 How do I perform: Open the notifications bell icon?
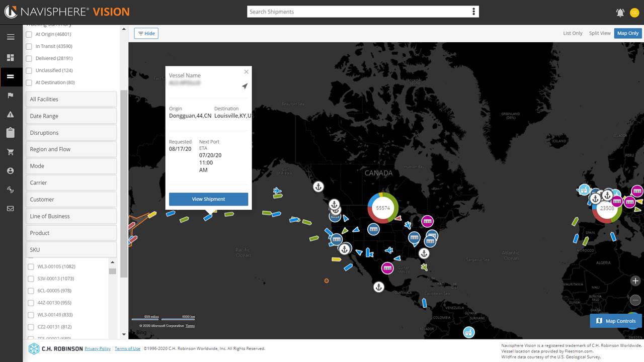(620, 13)
